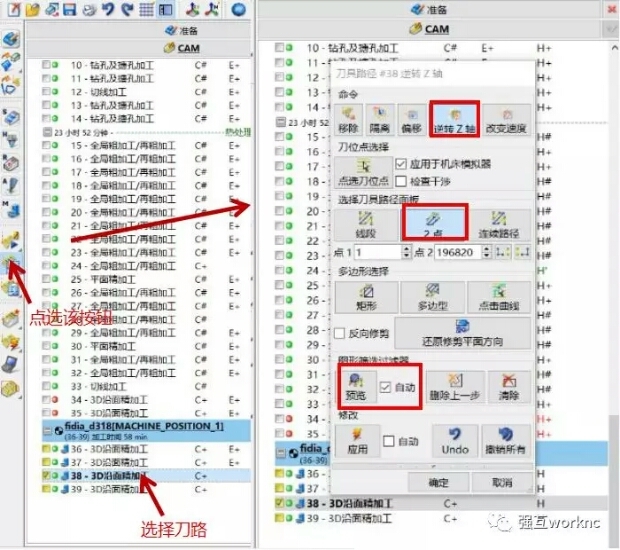Screen dimensions: 620x550
Task: Select the 多边型 polygon tool
Action: pos(433,297)
